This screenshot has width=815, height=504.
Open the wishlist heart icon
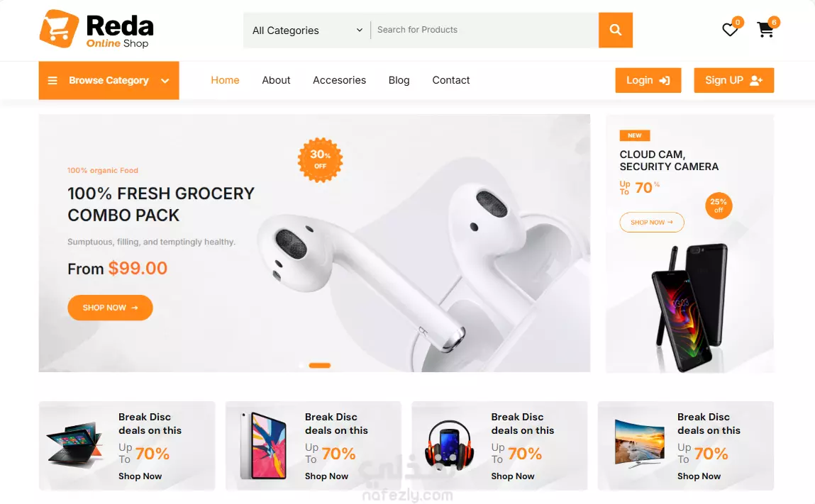[x=731, y=30]
